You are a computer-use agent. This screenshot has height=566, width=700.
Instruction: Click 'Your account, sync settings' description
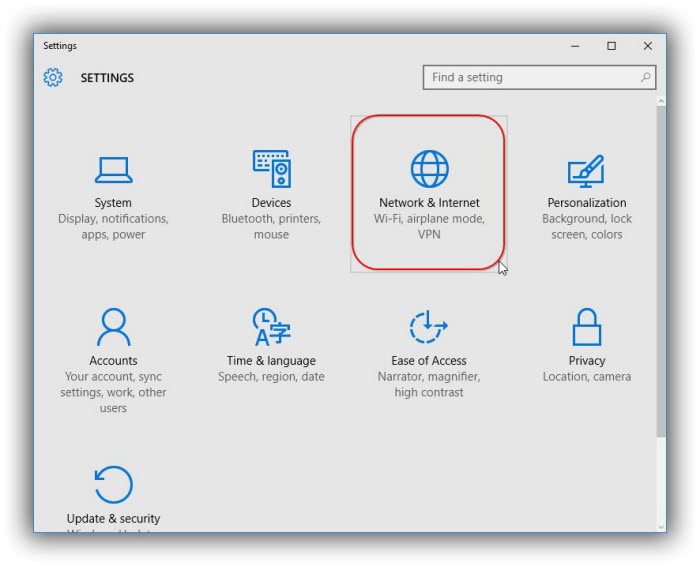113,392
